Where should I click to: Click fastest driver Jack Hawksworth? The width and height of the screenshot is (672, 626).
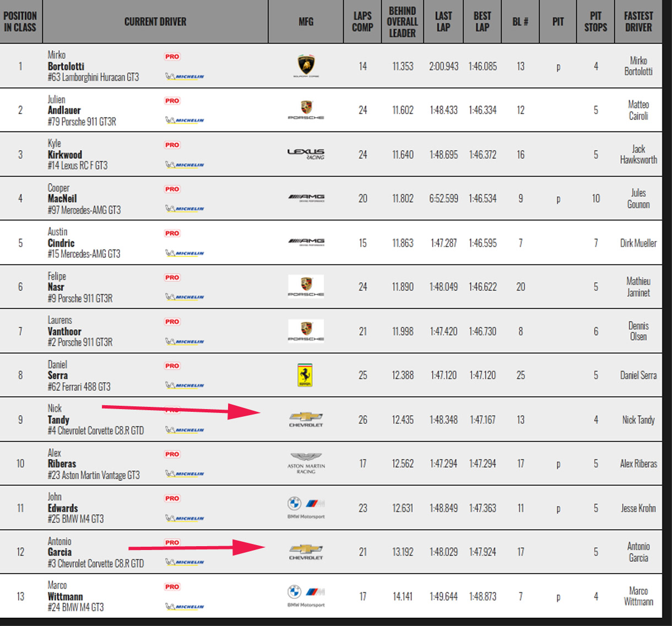[x=638, y=154]
